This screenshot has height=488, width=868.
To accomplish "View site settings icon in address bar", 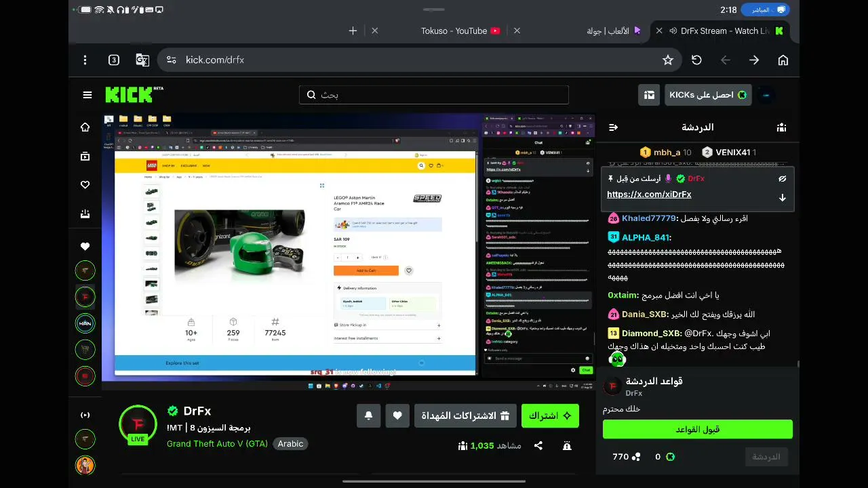I will coord(171,60).
